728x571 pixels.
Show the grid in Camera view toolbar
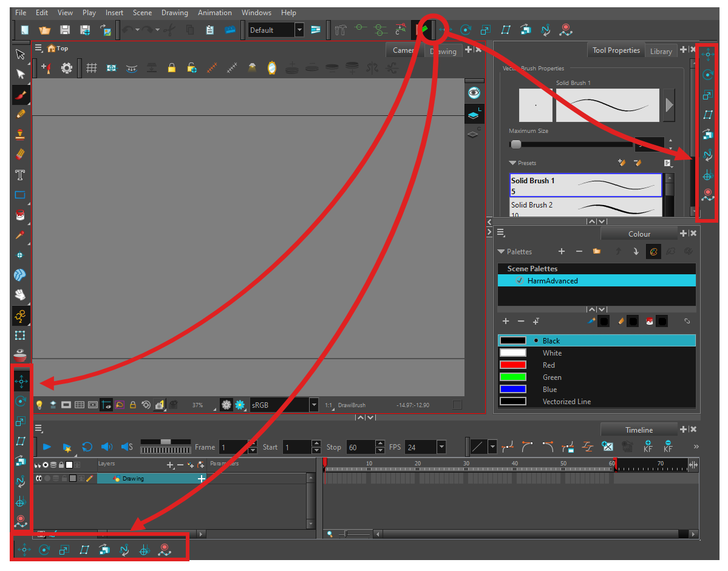click(x=92, y=68)
